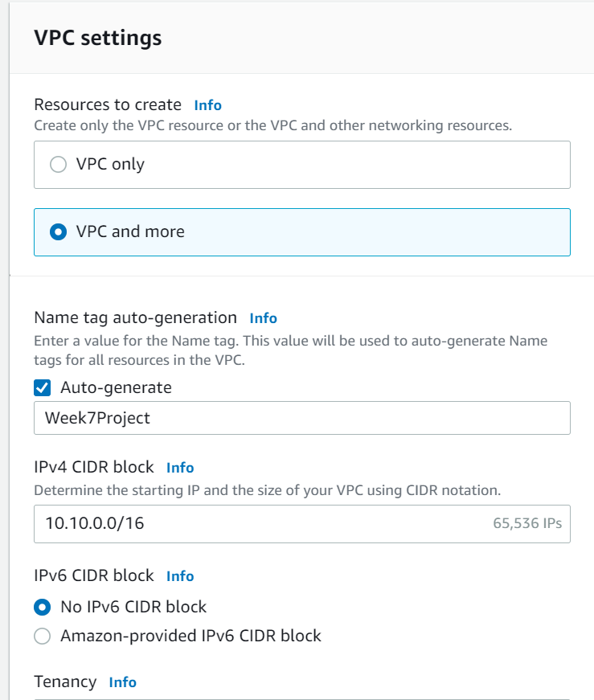Click the VPC settings heading

coord(97,38)
